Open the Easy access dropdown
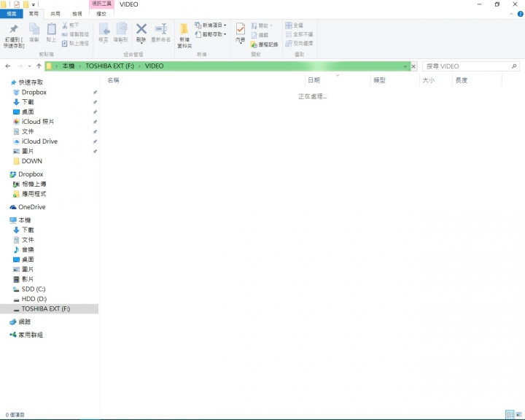Screen dimensions: 525x420 (211, 34)
